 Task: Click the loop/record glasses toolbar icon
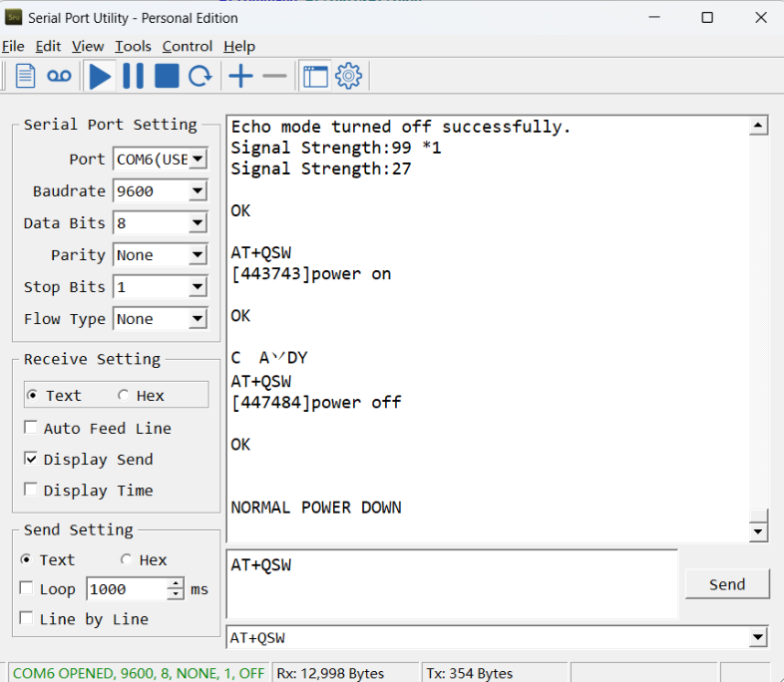click(59, 77)
